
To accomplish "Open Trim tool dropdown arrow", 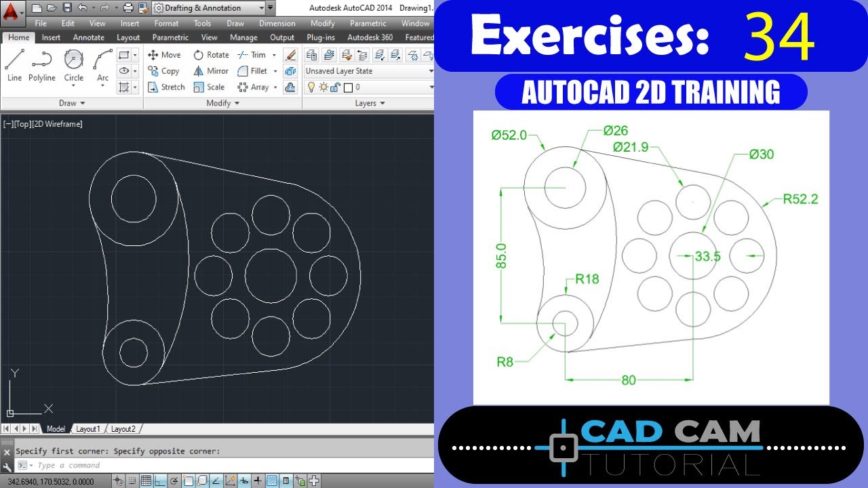I will [x=274, y=55].
